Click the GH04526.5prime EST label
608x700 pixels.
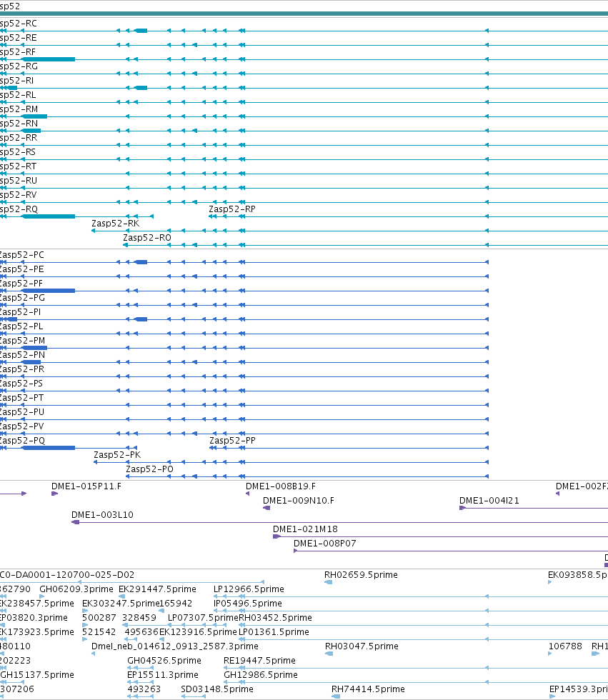(x=164, y=660)
